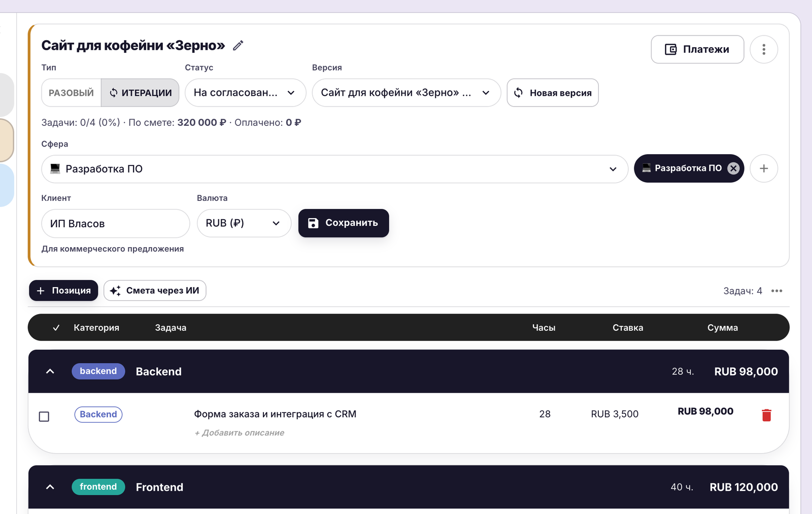The width and height of the screenshot is (812, 514).
Task: Click the Сохранить button
Action: (344, 223)
